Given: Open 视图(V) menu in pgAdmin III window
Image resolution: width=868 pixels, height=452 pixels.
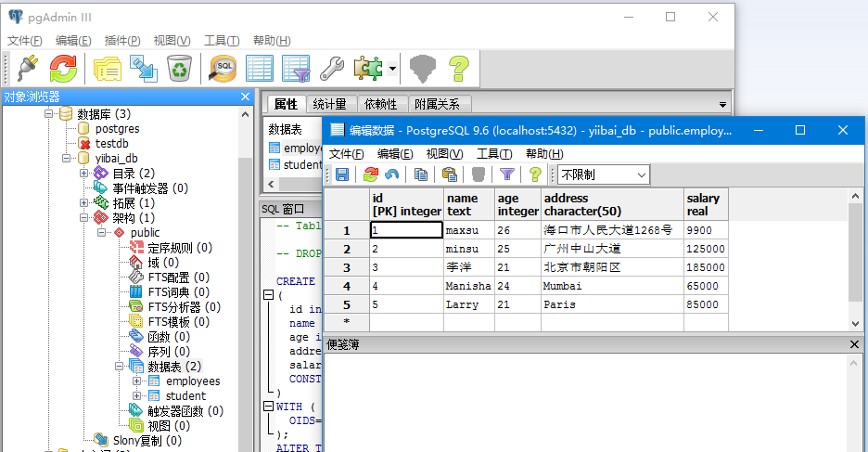Looking at the screenshot, I should (172, 41).
